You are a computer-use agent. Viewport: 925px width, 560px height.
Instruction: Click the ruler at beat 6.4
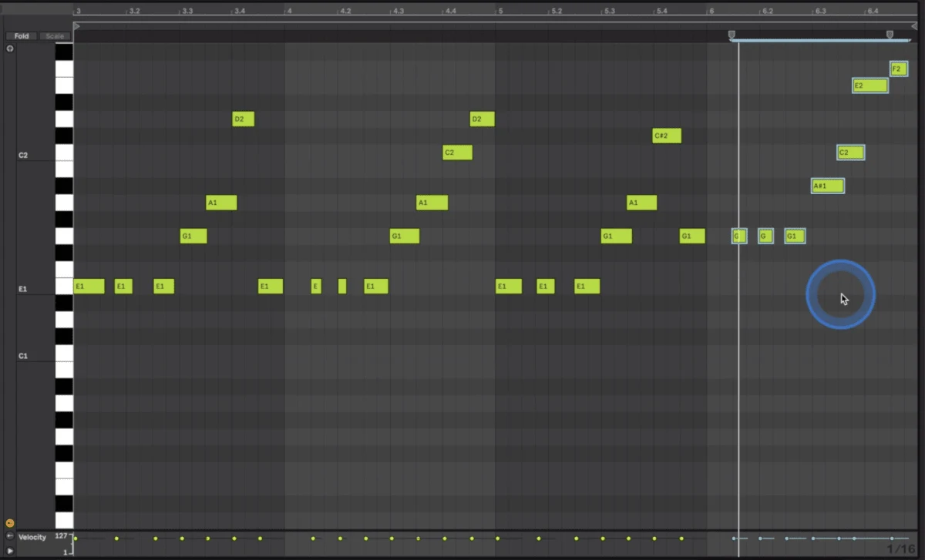point(873,11)
